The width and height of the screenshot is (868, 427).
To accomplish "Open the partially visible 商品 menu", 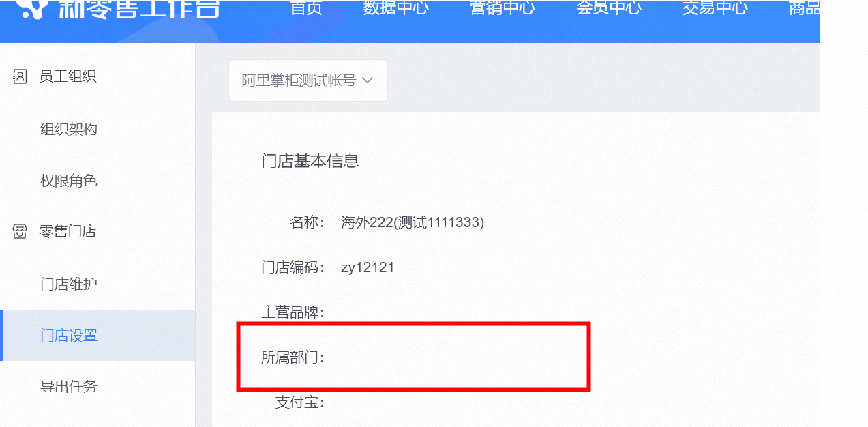I will tap(804, 8).
